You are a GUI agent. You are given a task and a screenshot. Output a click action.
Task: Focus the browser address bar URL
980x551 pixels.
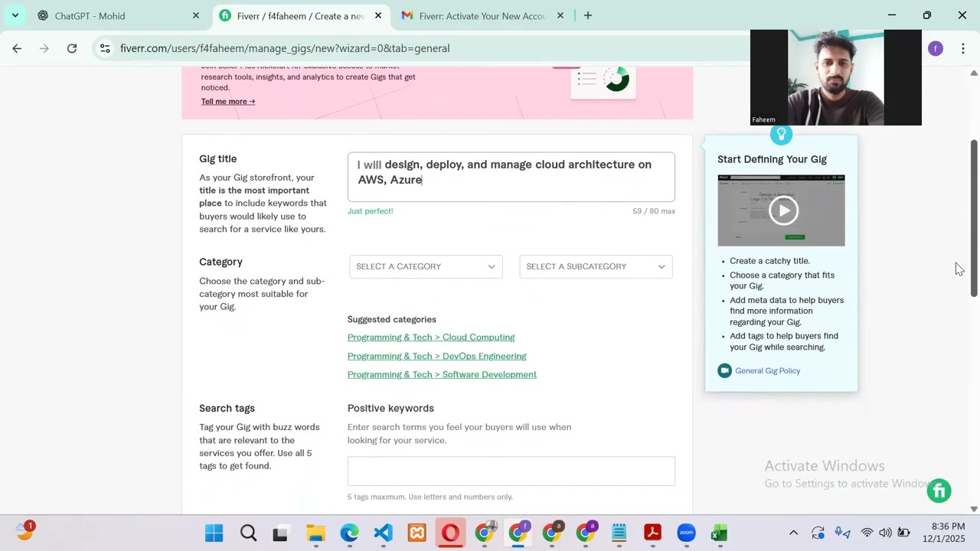click(x=285, y=48)
